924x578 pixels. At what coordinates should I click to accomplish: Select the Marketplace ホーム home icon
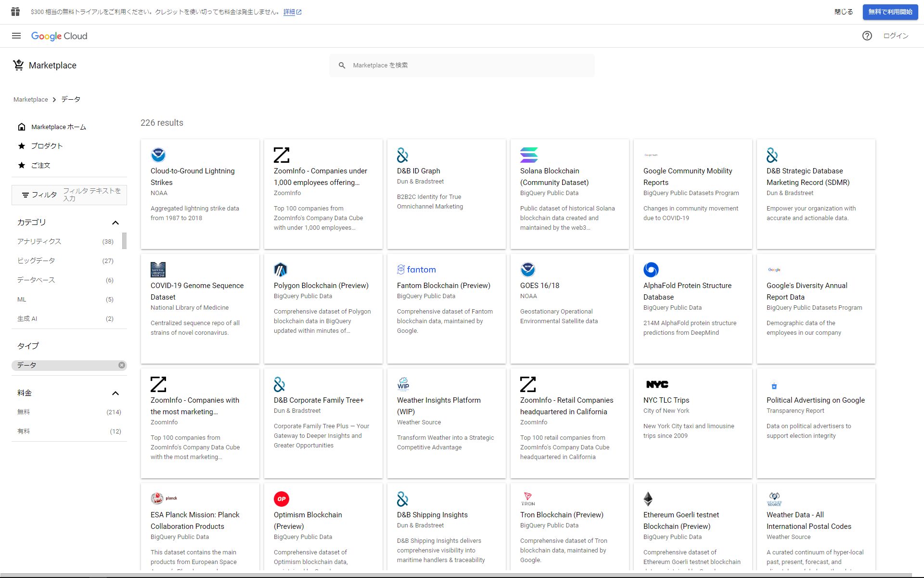pos(22,127)
